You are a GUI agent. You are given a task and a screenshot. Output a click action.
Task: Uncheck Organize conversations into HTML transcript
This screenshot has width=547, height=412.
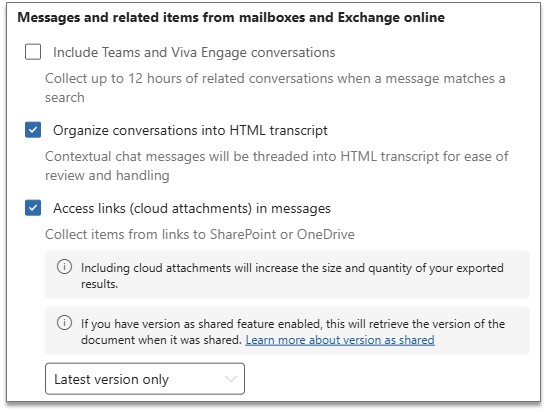33,130
